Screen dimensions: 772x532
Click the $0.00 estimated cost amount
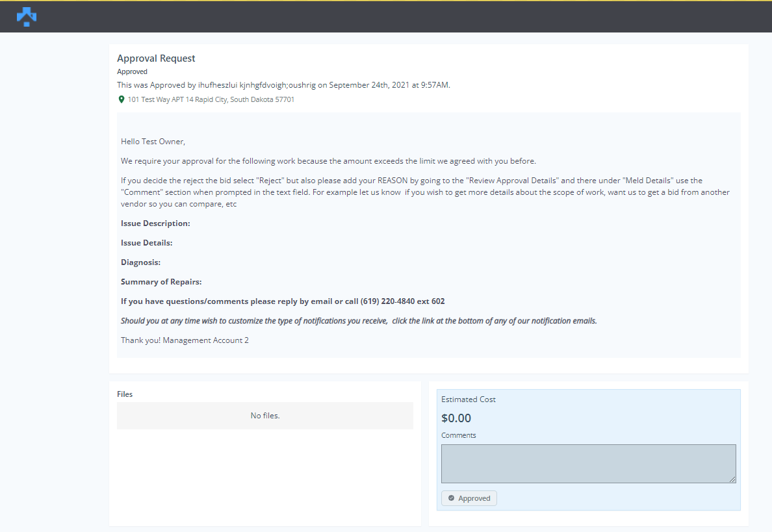[456, 418]
